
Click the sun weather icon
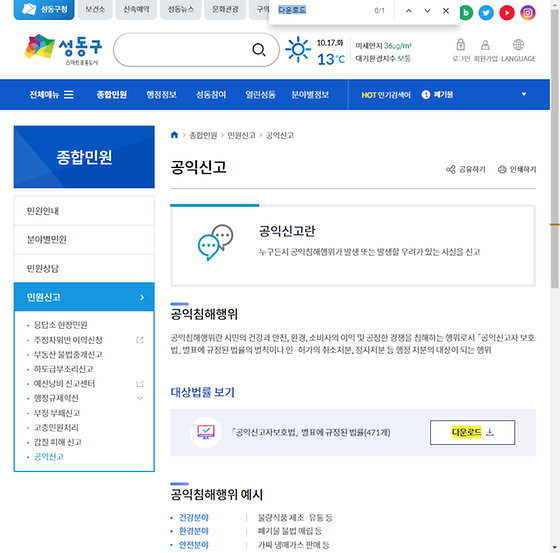coord(298,49)
